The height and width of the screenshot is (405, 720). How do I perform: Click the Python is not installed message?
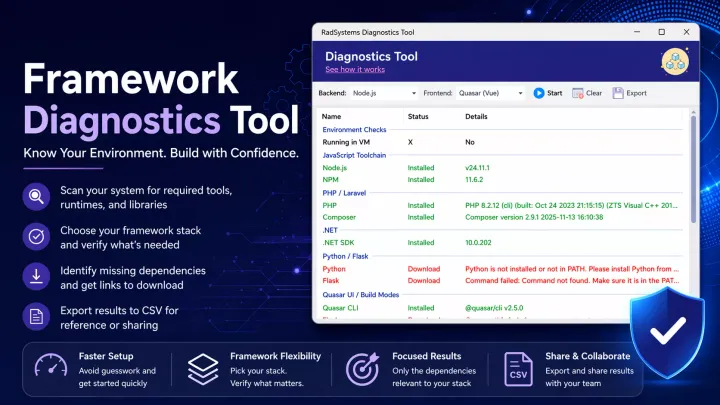[x=572, y=269]
